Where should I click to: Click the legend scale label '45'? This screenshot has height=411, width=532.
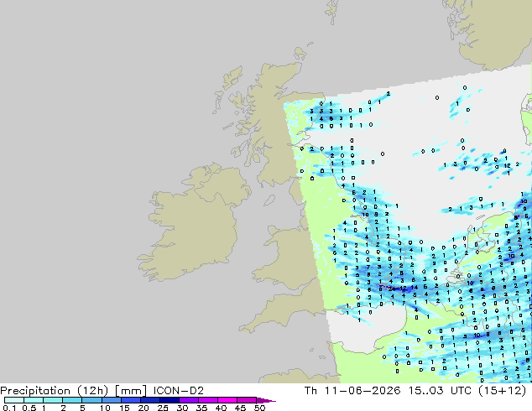(240, 408)
